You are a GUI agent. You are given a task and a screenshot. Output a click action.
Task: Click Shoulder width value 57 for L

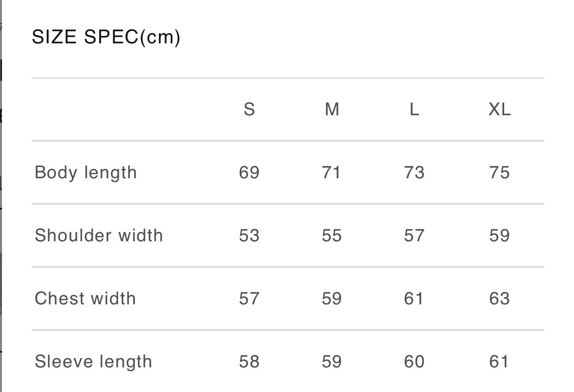pyautogui.click(x=414, y=235)
